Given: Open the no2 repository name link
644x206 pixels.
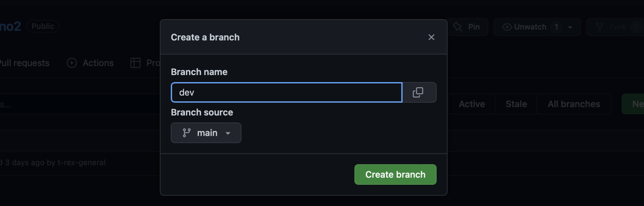Looking at the screenshot, I should [10, 26].
